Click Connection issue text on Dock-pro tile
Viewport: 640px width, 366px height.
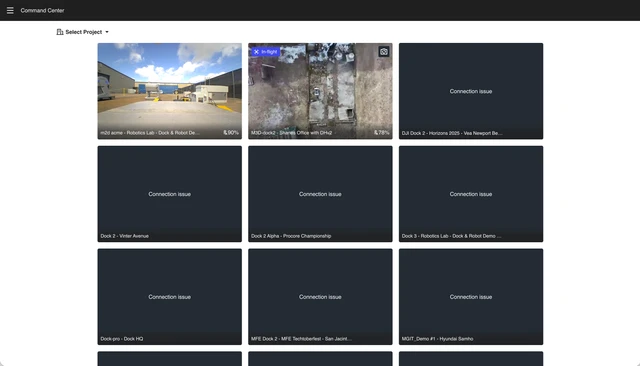(169, 297)
